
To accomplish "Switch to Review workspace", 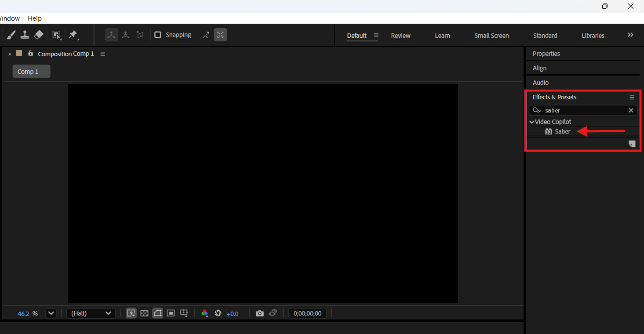I will (x=400, y=36).
